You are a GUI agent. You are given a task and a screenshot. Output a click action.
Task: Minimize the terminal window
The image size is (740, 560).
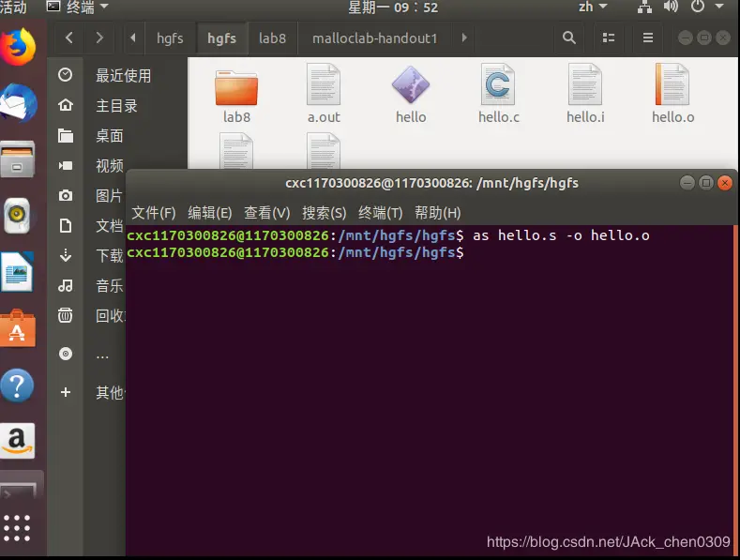pos(687,183)
